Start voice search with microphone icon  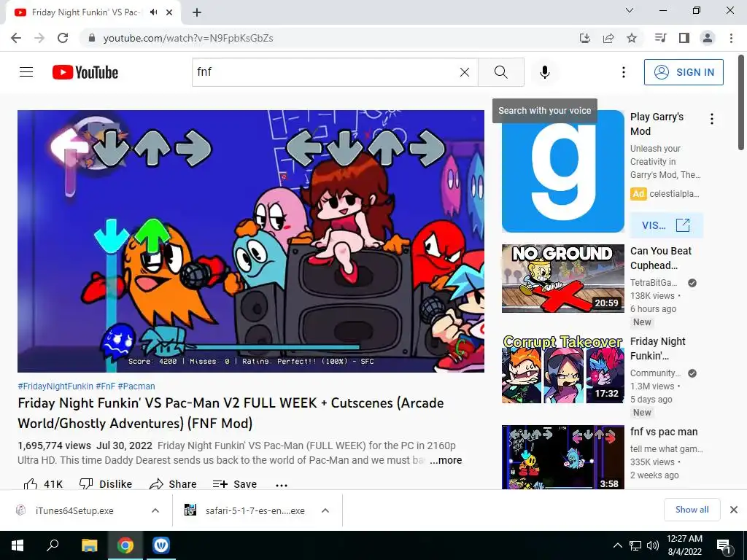coord(544,72)
